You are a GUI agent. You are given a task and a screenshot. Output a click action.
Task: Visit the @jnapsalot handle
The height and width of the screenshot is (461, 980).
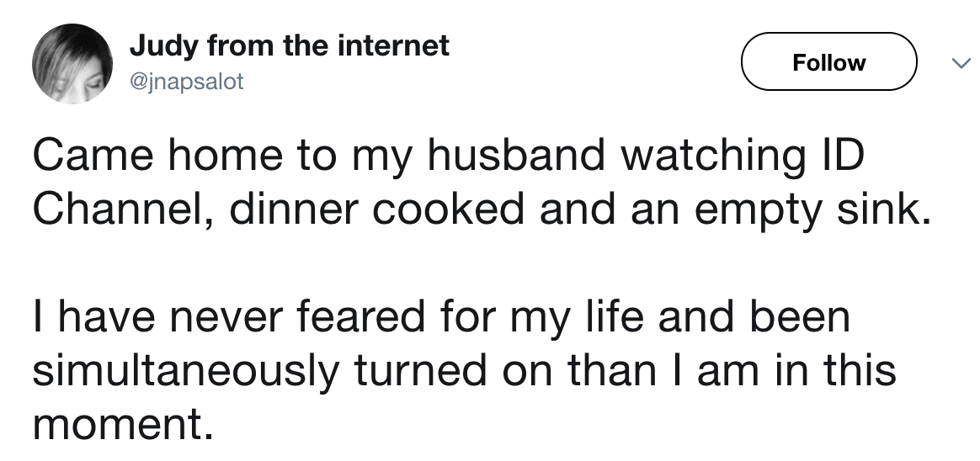186,82
